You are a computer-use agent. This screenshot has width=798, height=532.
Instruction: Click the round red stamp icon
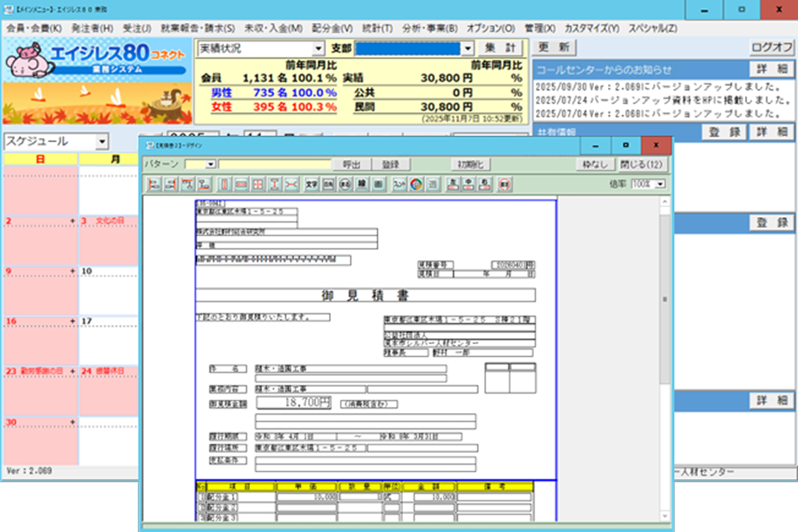coord(505,184)
